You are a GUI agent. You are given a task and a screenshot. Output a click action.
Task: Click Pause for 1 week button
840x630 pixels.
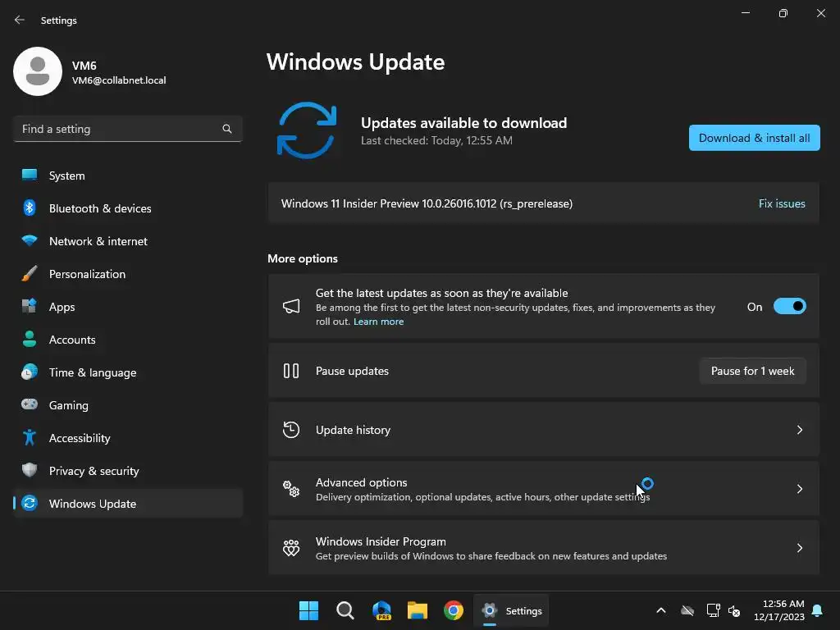753,371
